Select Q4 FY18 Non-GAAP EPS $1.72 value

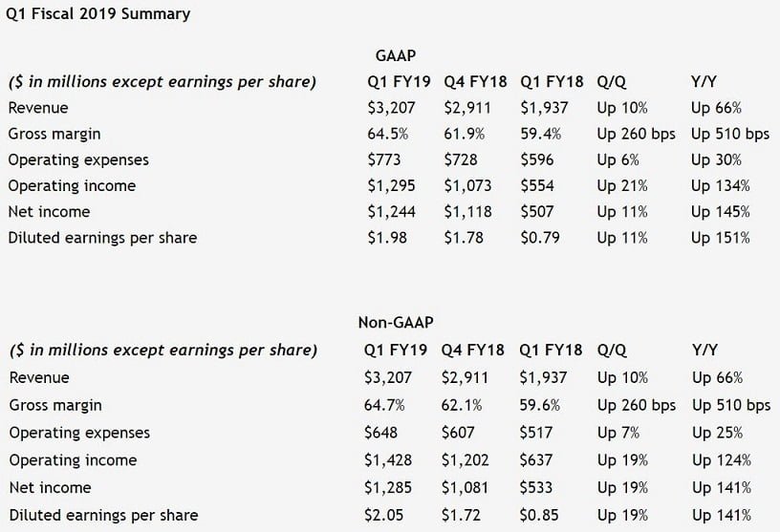coord(463,515)
